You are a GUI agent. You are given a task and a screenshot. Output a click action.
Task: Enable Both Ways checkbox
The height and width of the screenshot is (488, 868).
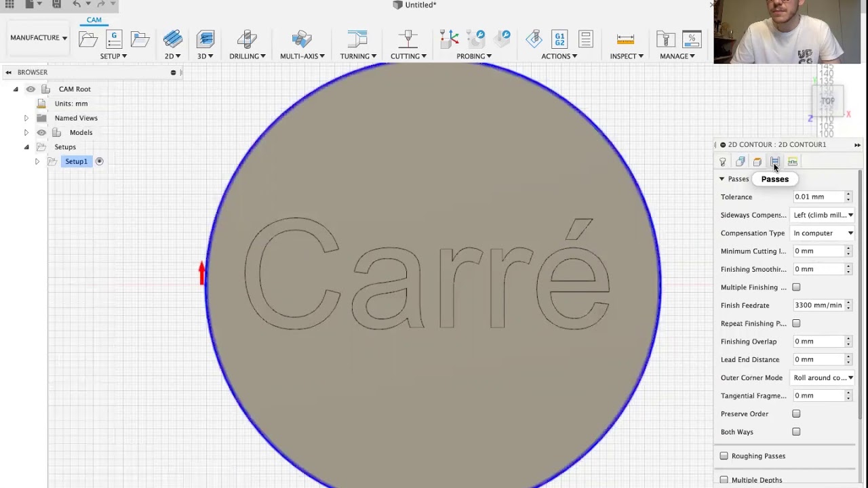tap(796, 432)
